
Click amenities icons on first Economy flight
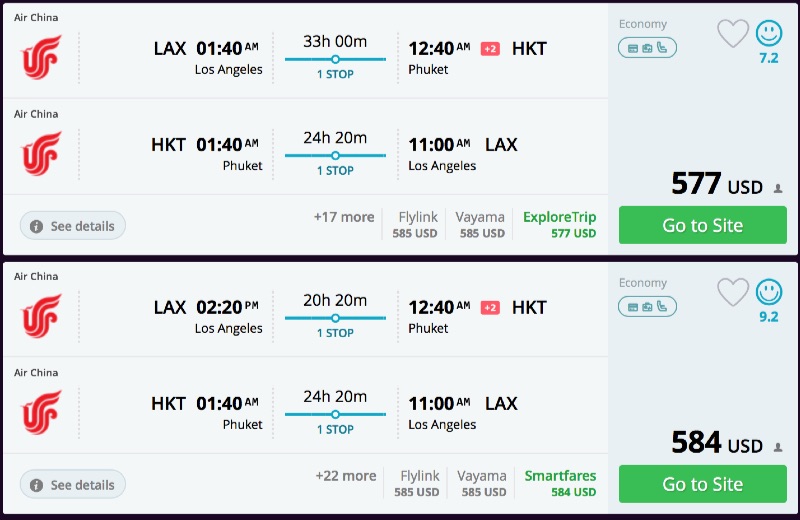(647, 47)
